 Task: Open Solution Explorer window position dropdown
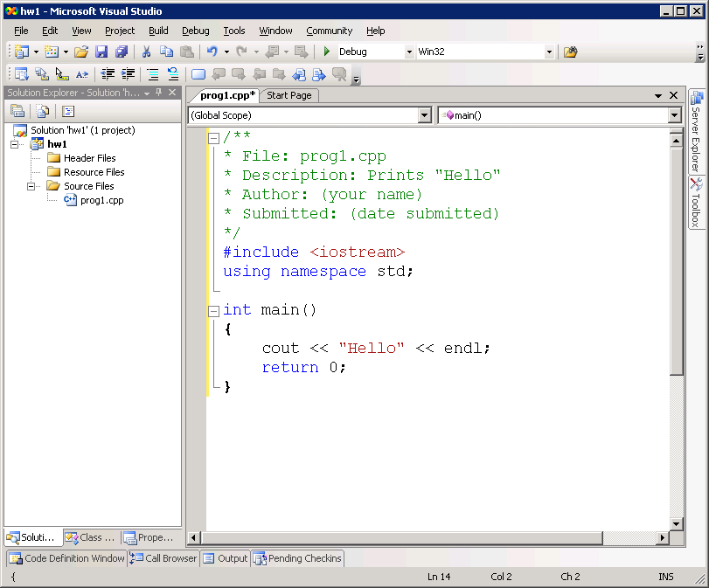point(147,93)
